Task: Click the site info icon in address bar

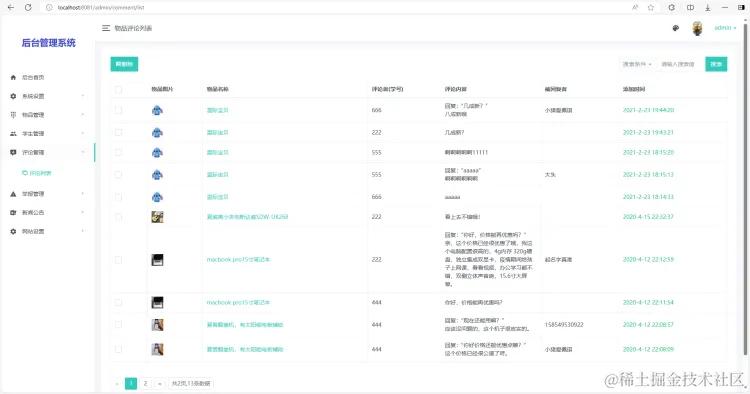Action: click(x=49, y=7)
